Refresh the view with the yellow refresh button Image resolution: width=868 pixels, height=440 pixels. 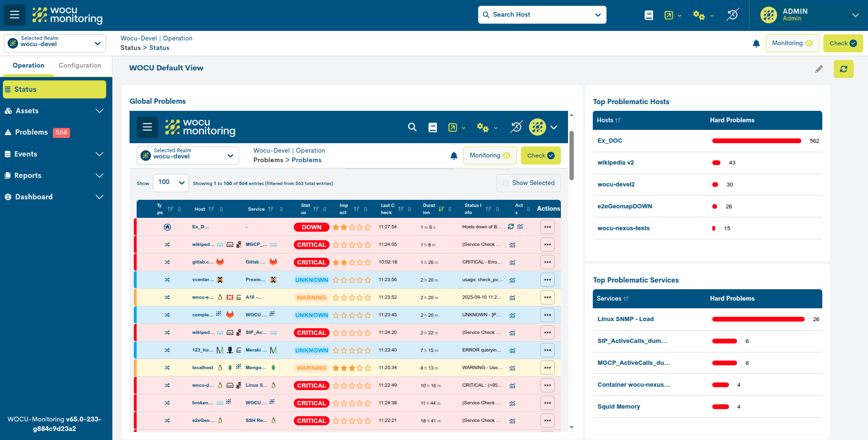tap(843, 69)
